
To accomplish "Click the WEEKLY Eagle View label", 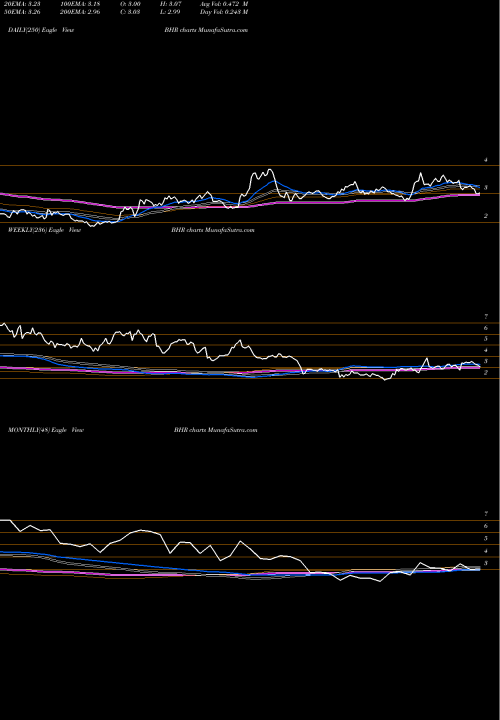I will coord(44,230).
